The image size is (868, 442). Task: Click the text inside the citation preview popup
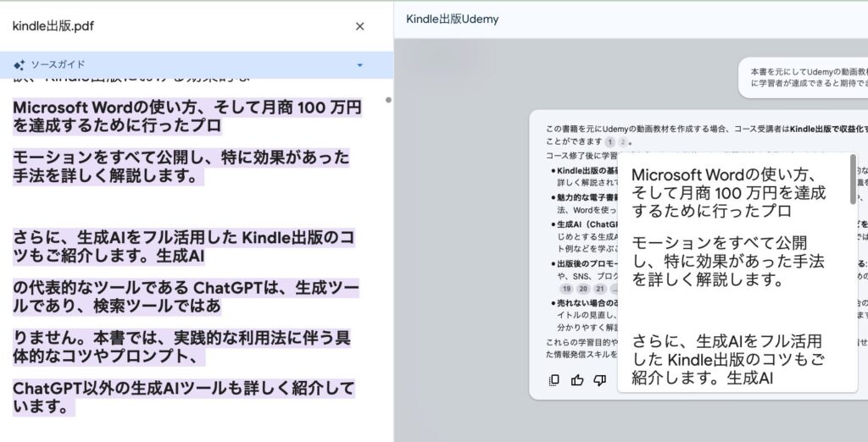(729, 254)
